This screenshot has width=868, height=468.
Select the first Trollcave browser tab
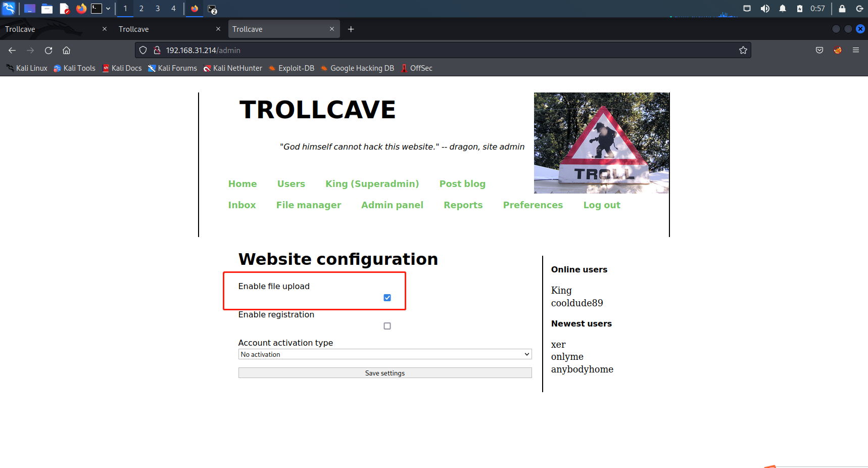tap(56, 29)
